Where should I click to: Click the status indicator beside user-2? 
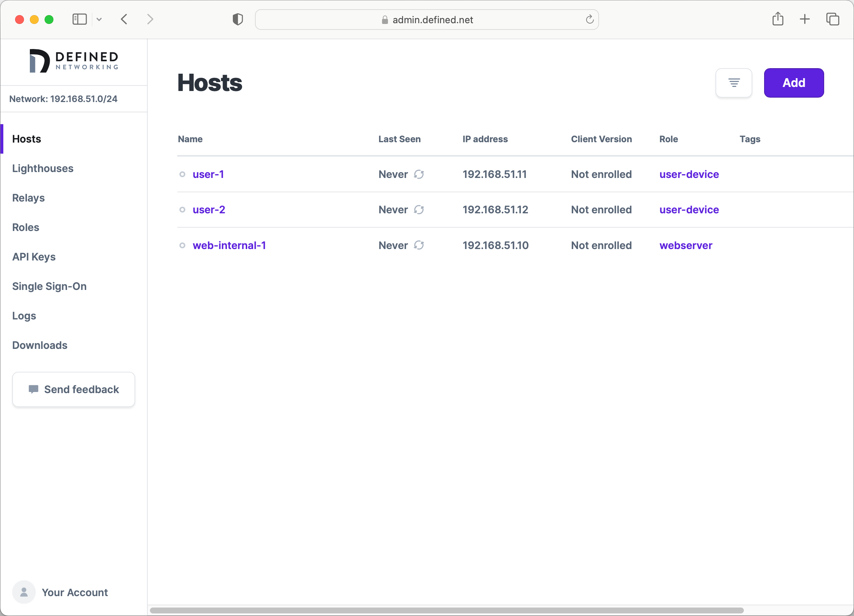182,210
